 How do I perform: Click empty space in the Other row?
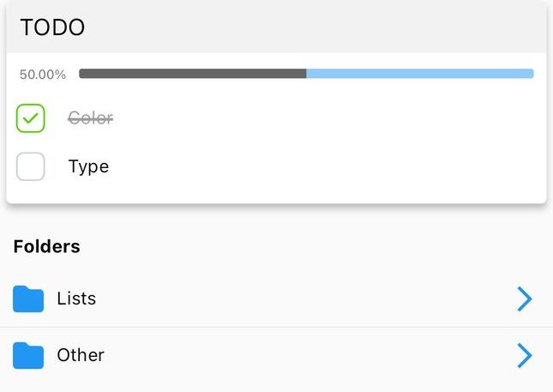pyautogui.click(x=300, y=355)
